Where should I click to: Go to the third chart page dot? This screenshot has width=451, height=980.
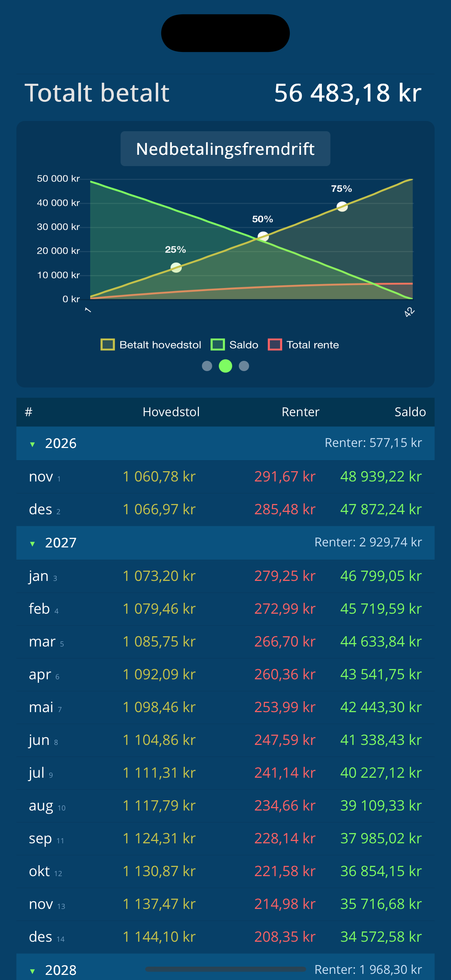click(244, 366)
